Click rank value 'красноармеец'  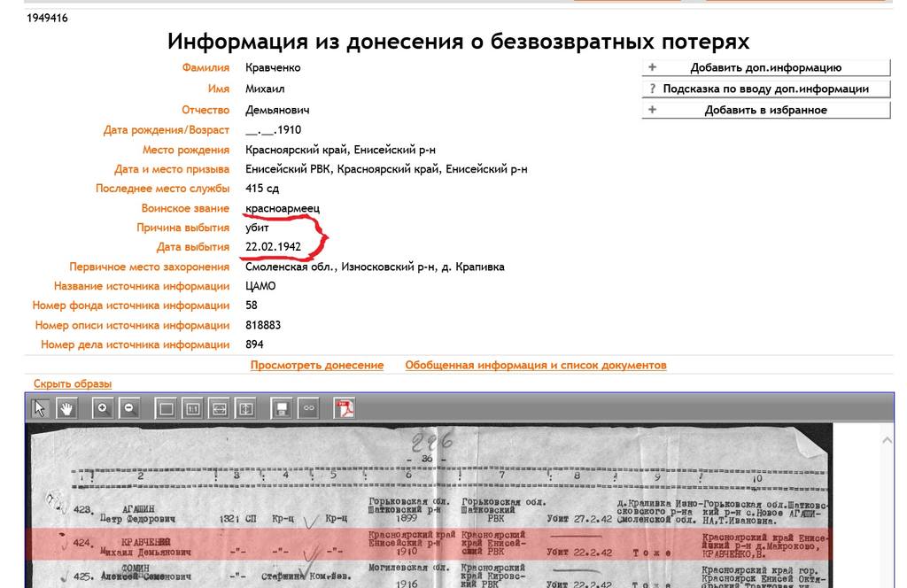pos(283,208)
